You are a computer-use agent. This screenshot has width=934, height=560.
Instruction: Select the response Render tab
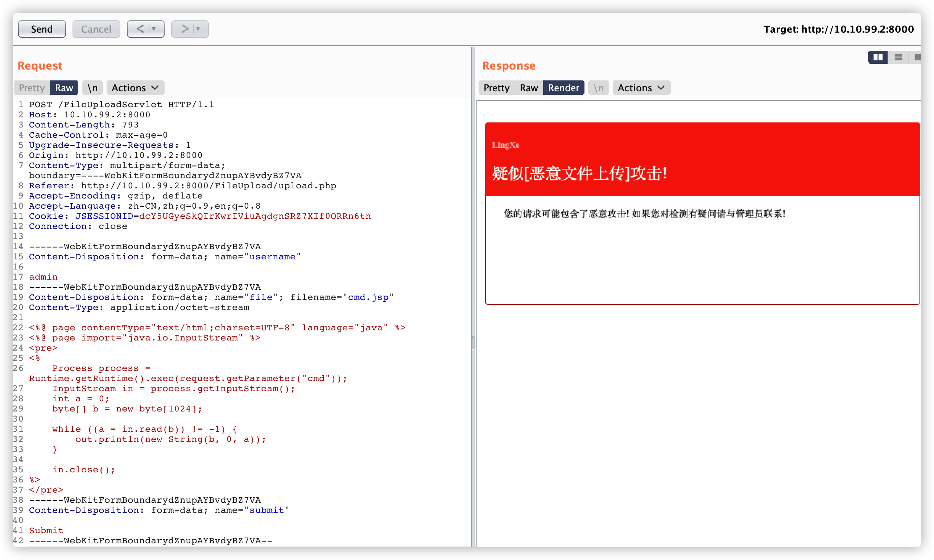coord(563,88)
